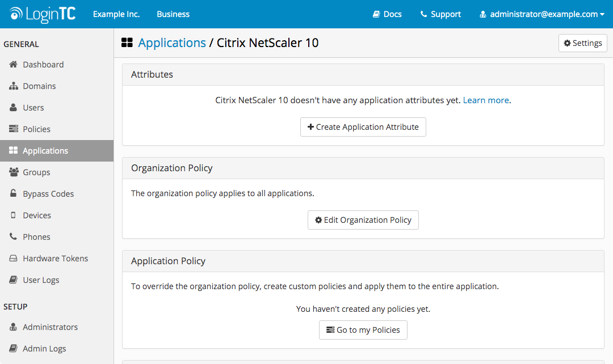Click Example Inc. in the header
The height and width of the screenshot is (364, 613).
click(116, 14)
